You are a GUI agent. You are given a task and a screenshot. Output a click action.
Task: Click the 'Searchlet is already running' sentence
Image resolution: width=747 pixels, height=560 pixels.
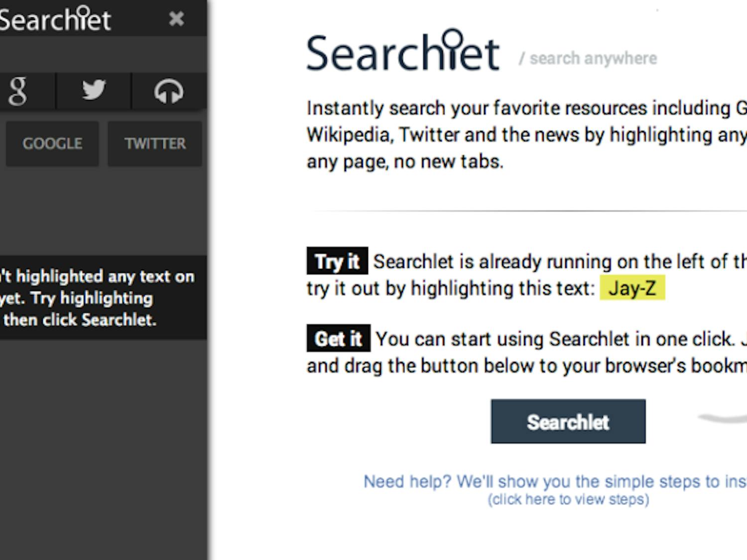558,261
